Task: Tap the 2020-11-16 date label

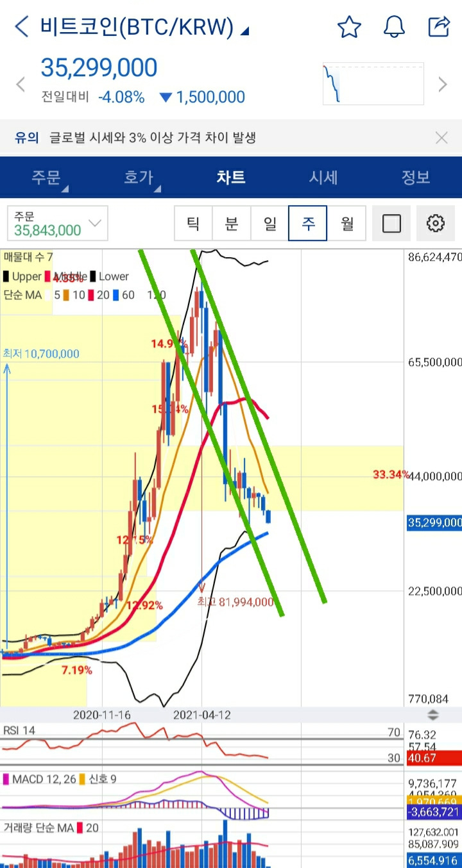Action: (x=102, y=714)
